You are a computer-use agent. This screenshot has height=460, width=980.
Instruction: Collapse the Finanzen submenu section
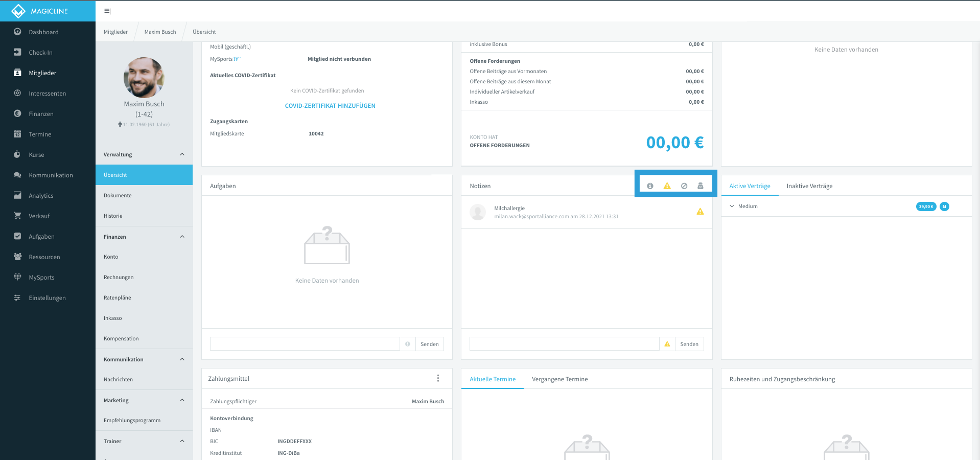click(182, 237)
